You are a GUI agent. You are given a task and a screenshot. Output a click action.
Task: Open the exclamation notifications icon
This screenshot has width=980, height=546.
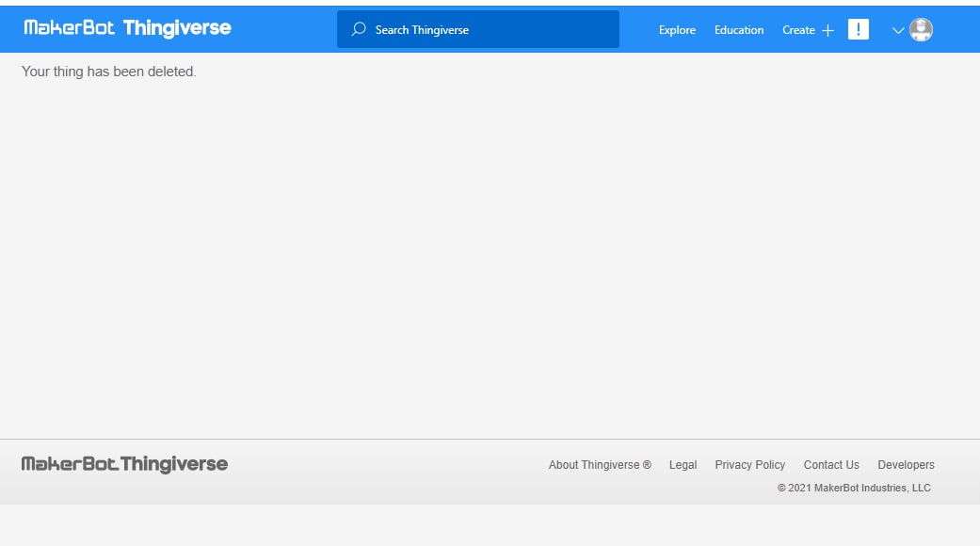coord(859,29)
